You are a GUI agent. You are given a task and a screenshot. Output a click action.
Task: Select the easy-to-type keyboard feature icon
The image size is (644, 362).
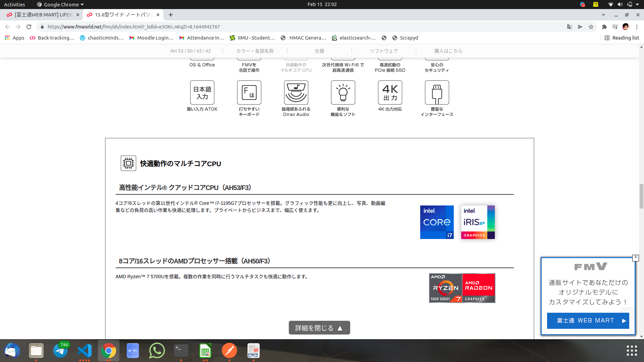pyautogui.click(x=249, y=93)
